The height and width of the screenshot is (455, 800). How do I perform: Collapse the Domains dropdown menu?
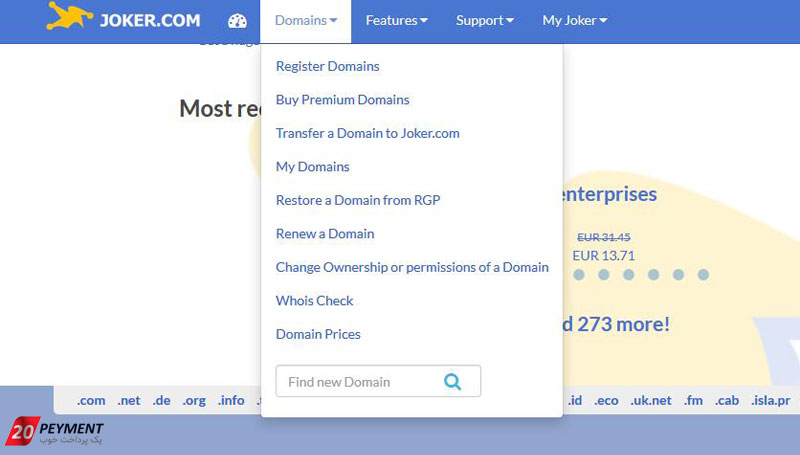[x=306, y=21]
